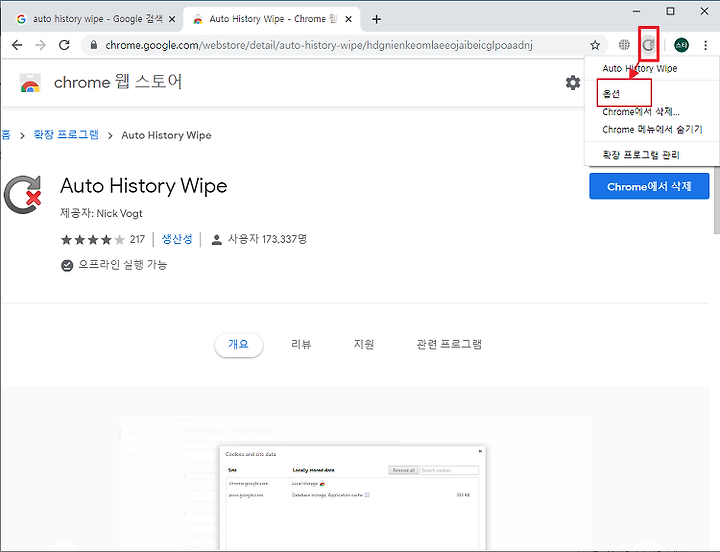720x552 pixels.
Task: Open web store settings gear
Action: 573,83
